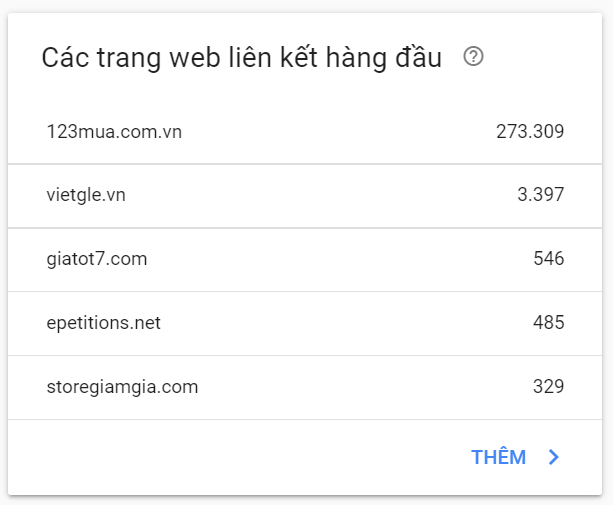Click middle of the epetitions.net row
The image size is (613, 505).
tap(305, 324)
